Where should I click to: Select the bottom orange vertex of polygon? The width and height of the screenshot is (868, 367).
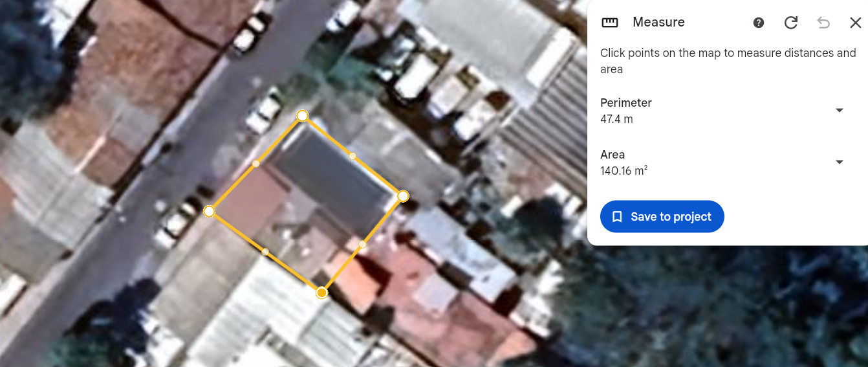(321, 293)
